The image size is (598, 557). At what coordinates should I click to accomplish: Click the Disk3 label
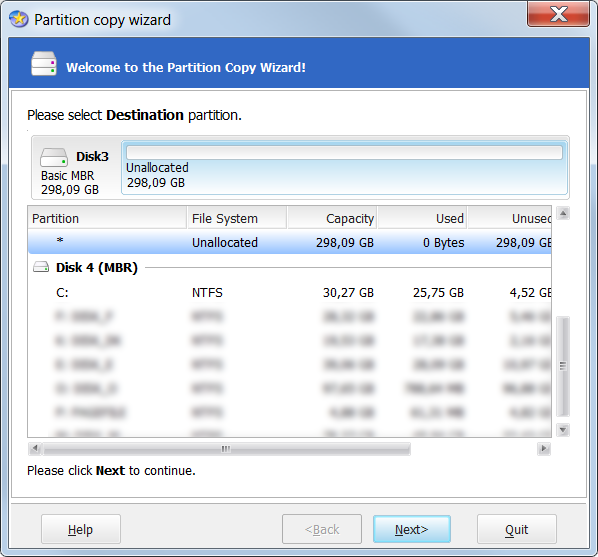pyautogui.click(x=92, y=156)
